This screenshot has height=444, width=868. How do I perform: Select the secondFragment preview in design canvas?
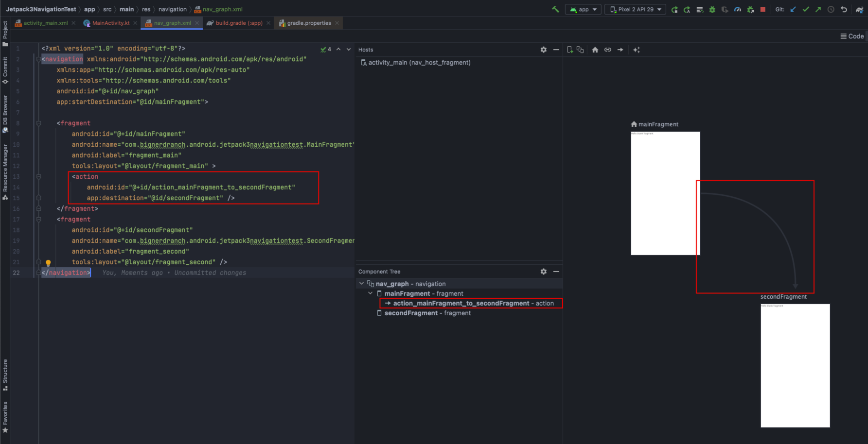[x=795, y=365]
